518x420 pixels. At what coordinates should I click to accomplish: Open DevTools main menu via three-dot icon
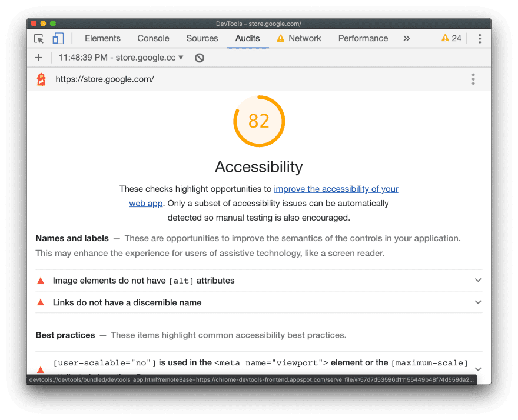tap(480, 38)
